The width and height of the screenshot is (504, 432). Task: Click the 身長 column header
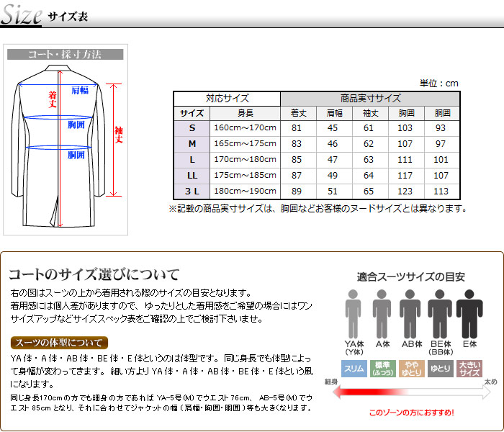click(246, 113)
